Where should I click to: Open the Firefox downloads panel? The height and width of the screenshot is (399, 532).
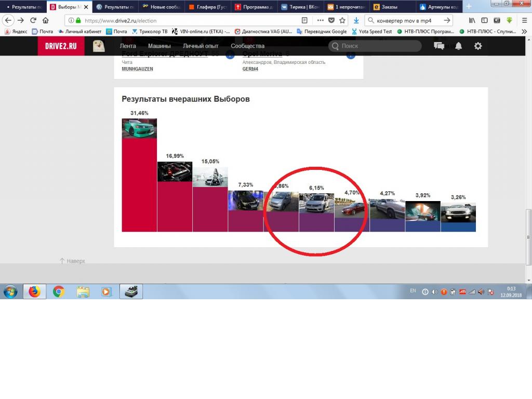coord(356,20)
